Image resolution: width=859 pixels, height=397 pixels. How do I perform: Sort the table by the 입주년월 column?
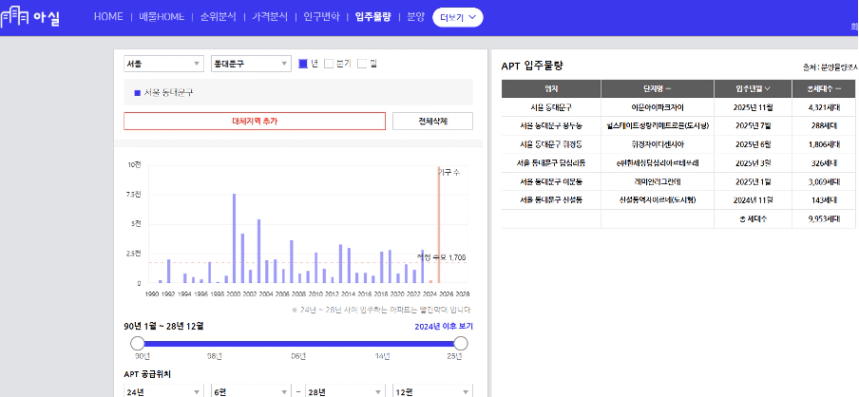click(x=753, y=89)
